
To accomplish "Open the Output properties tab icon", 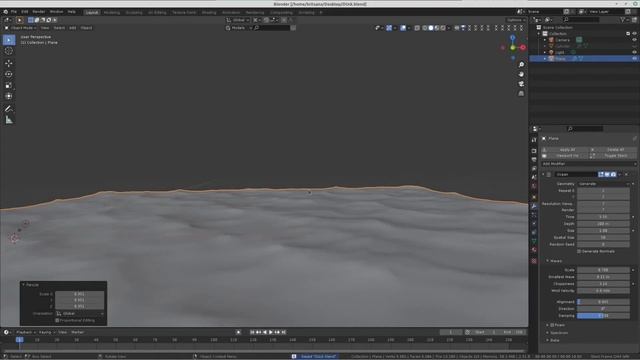I will pos(534,160).
